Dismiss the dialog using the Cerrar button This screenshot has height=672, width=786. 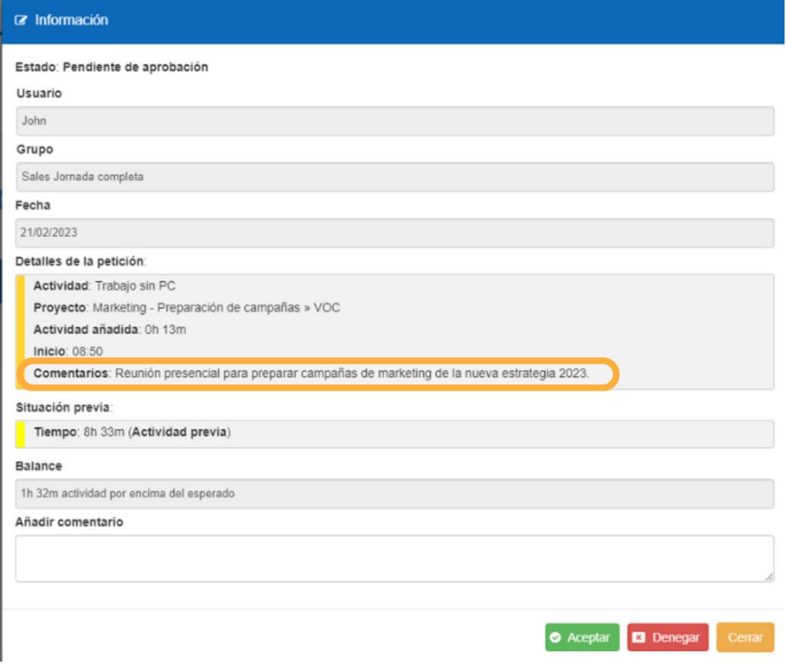(745, 637)
